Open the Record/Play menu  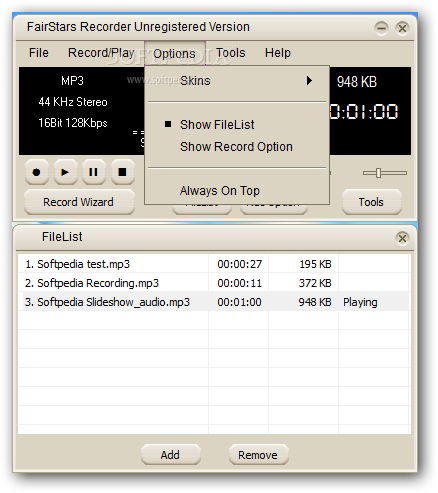101,53
